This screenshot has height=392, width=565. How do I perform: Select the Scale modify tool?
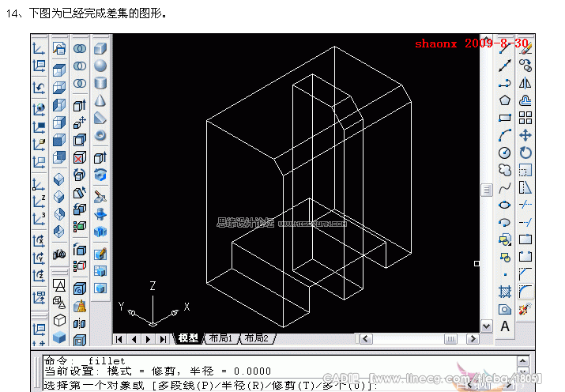(x=525, y=170)
